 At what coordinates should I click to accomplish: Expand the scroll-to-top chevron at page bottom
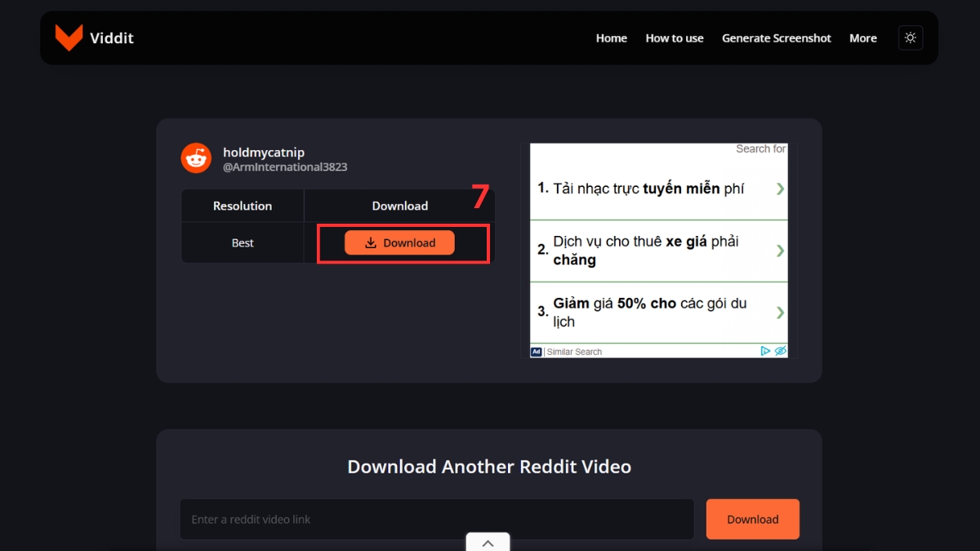[488, 542]
